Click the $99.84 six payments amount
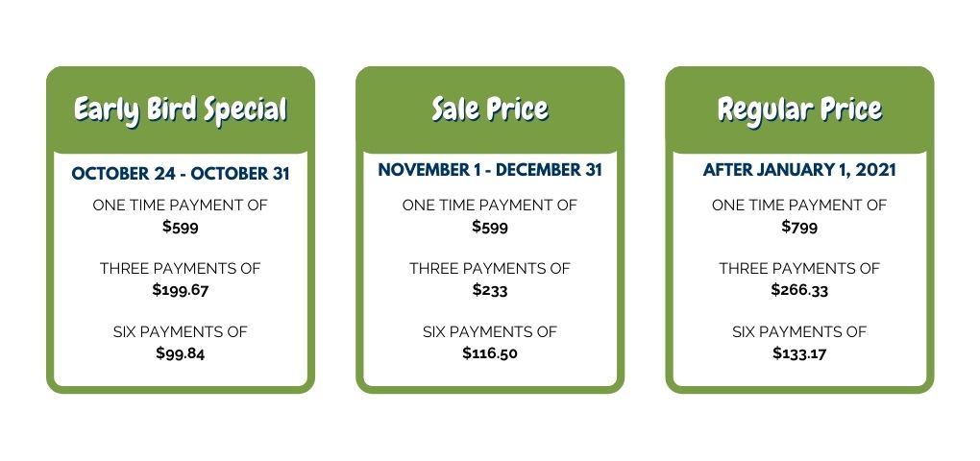980x461 pixels. (181, 353)
